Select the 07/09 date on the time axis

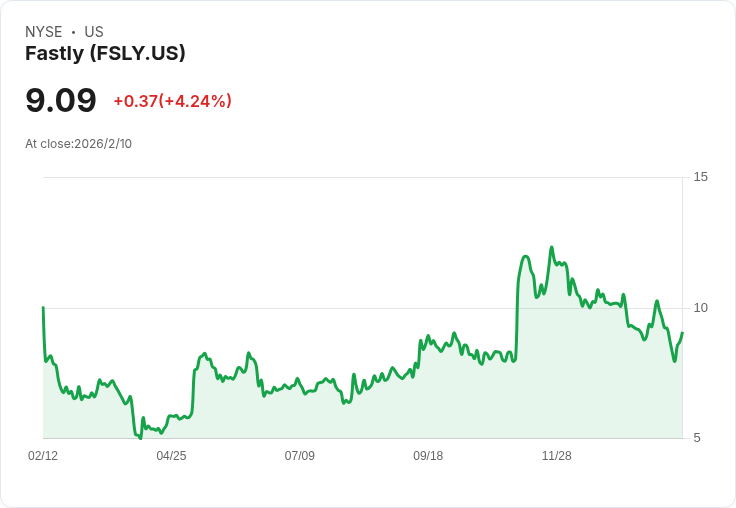coord(299,456)
